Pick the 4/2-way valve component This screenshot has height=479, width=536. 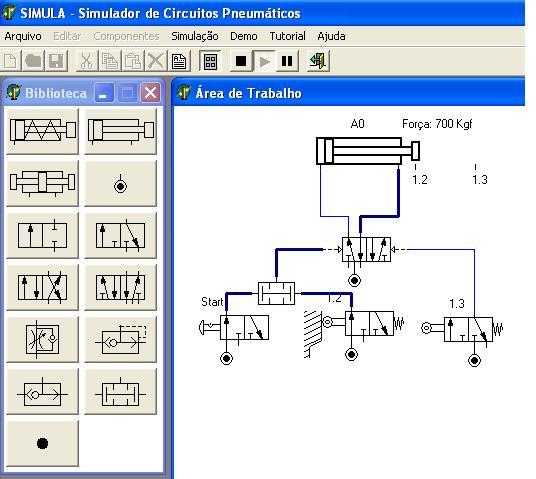pyautogui.click(x=42, y=287)
